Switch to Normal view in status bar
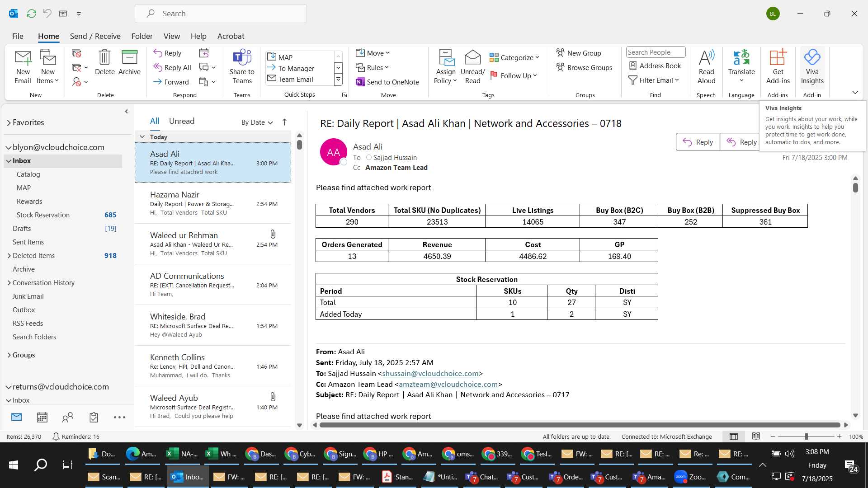This screenshot has width=868, height=488. (734, 436)
